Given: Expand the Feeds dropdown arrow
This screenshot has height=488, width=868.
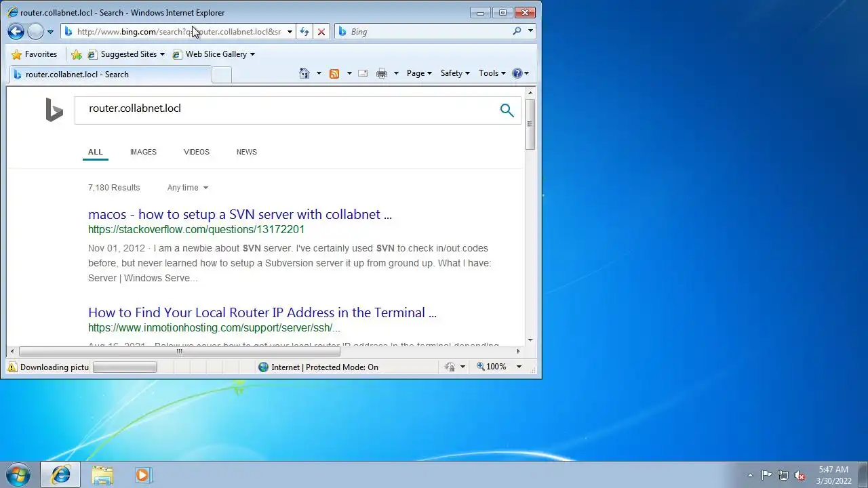Looking at the screenshot, I should point(349,73).
